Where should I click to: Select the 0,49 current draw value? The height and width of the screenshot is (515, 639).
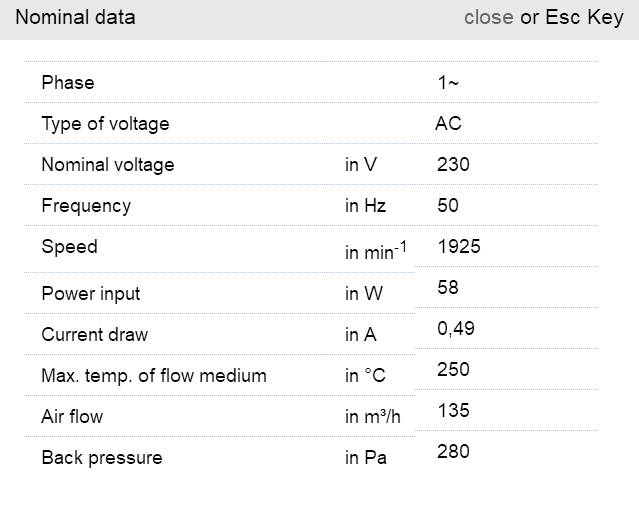coord(455,329)
